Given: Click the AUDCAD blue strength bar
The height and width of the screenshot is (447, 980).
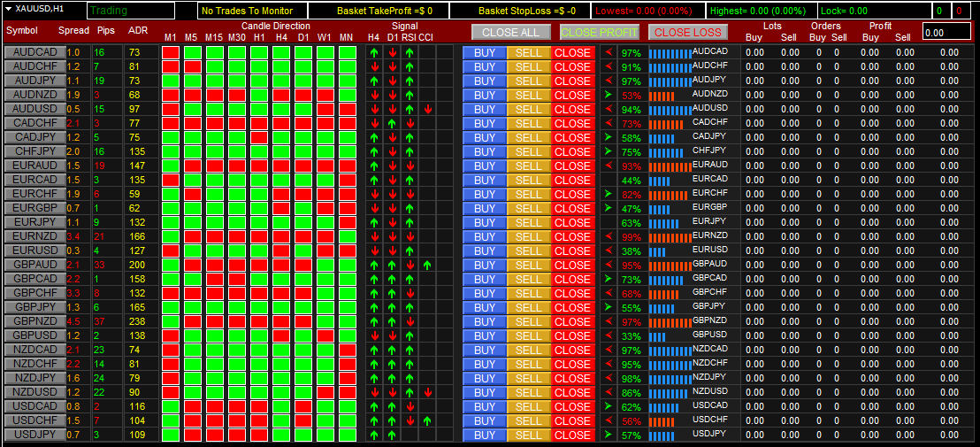Looking at the screenshot, I should (x=670, y=54).
